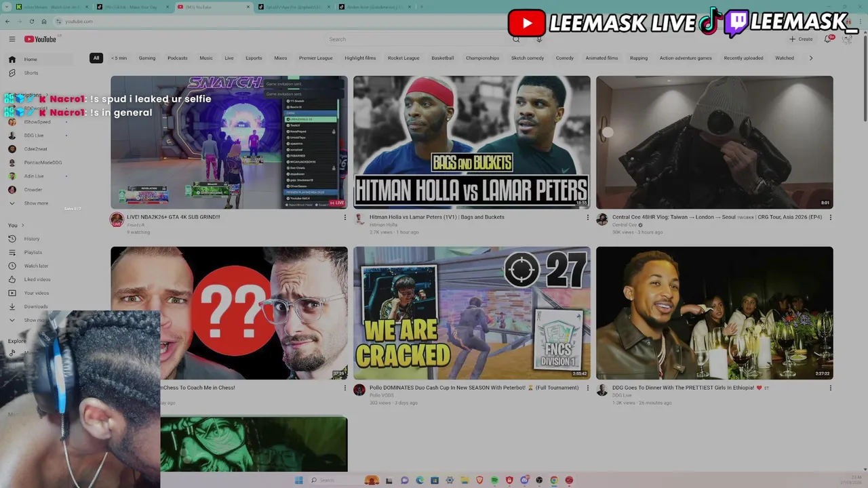Open more options for Pollo Cash Cup video
The image size is (868, 488).
click(587, 388)
